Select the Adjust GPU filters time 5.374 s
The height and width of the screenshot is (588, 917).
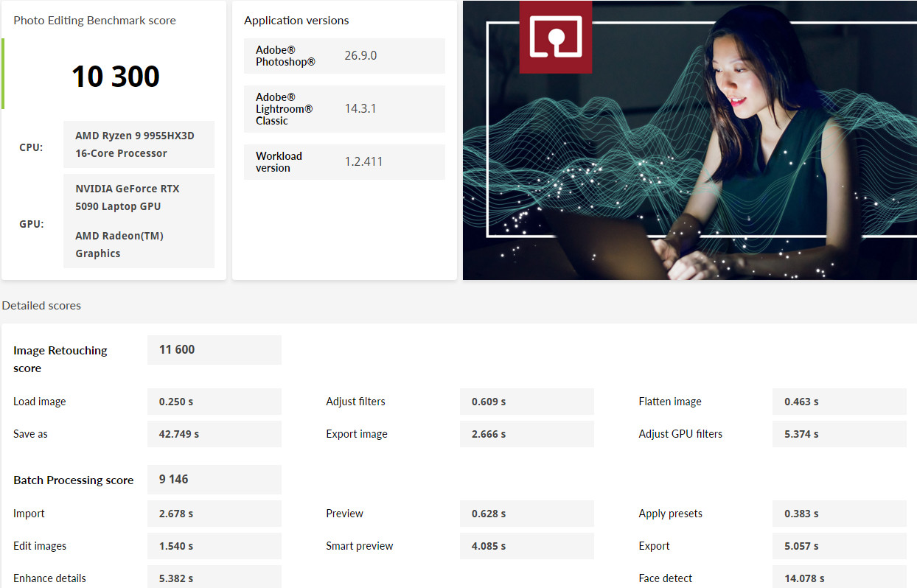coord(801,434)
